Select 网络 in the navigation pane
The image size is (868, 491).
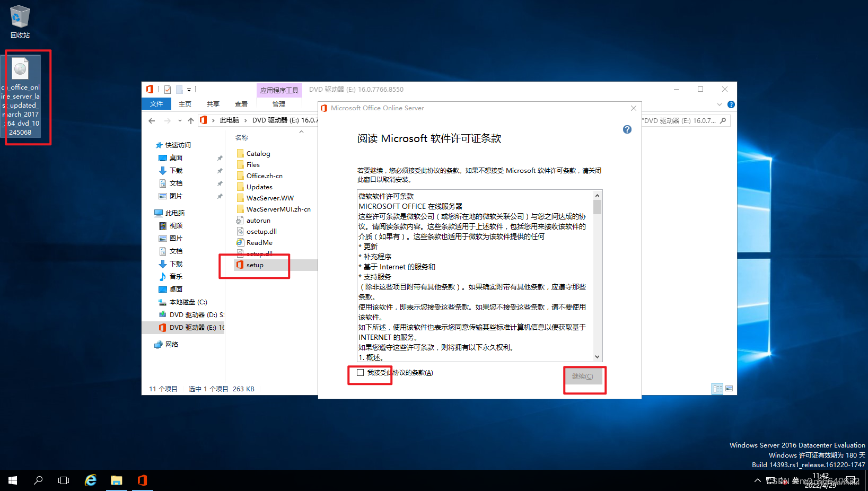pos(171,344)
